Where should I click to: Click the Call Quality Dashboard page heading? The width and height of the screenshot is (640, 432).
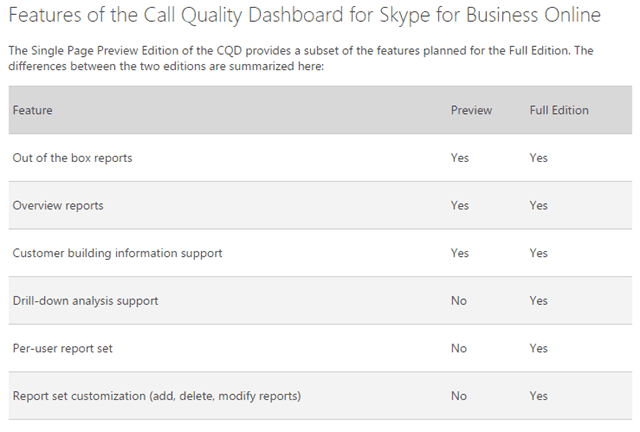coord(305,16)
